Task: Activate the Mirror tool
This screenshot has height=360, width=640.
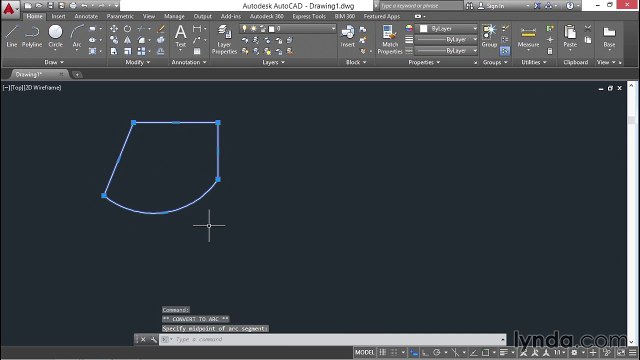Action: pos(127,40)
